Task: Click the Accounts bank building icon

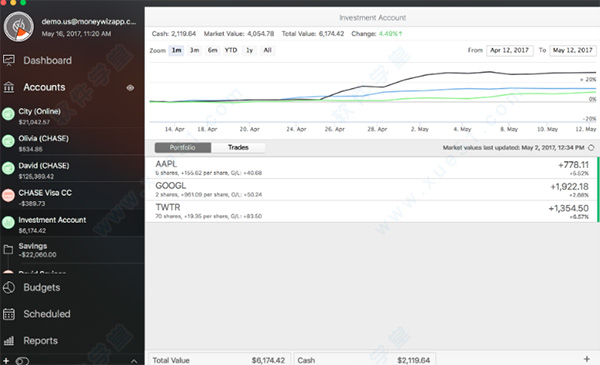Action: [9, 87]
